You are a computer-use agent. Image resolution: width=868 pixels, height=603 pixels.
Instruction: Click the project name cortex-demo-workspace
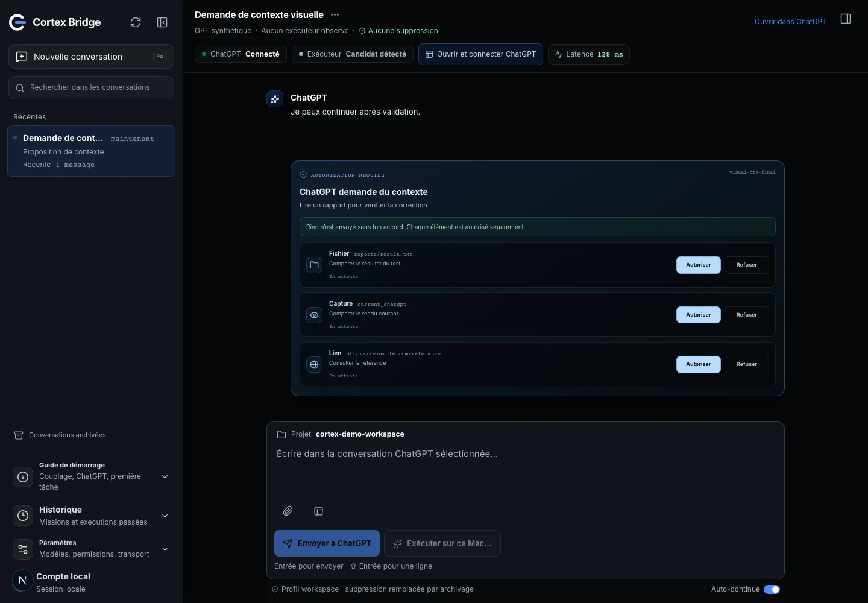click(x=360, y=434)
